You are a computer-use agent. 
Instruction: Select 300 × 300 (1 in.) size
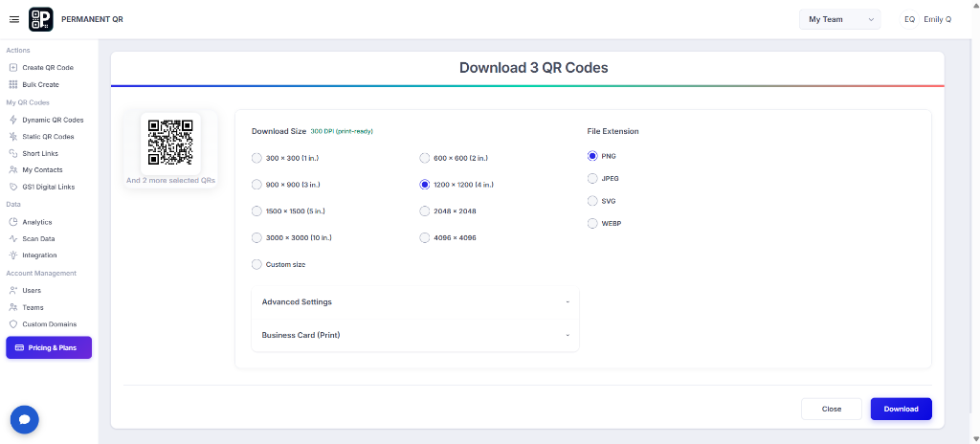pyautogui.click(x=256, y=158)
